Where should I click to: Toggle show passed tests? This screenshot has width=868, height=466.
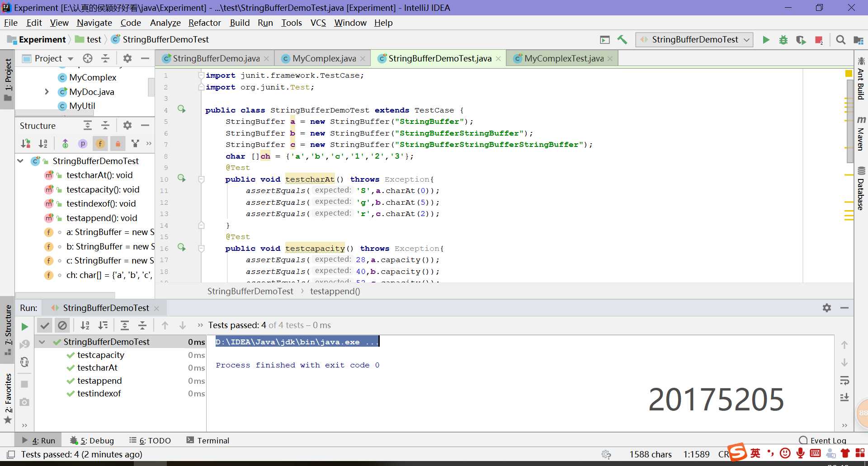(x=44, y=325)
